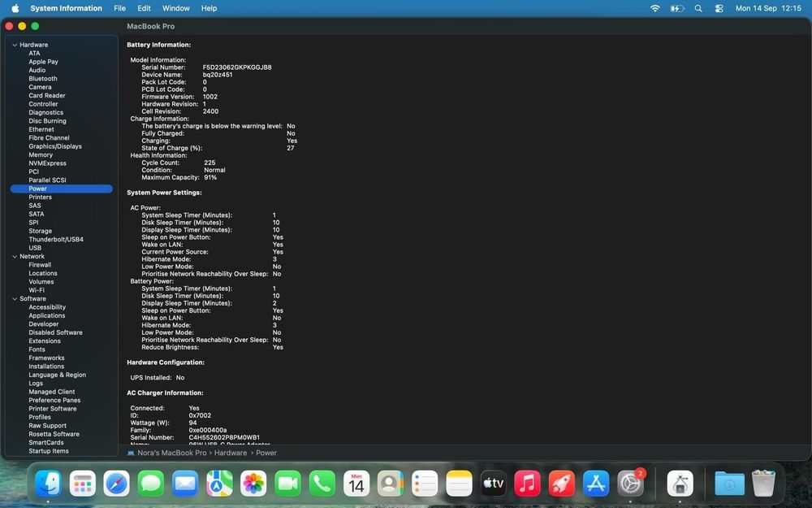
Task: Open the yellow Notes app icon
Action: (x=459, y=483)
